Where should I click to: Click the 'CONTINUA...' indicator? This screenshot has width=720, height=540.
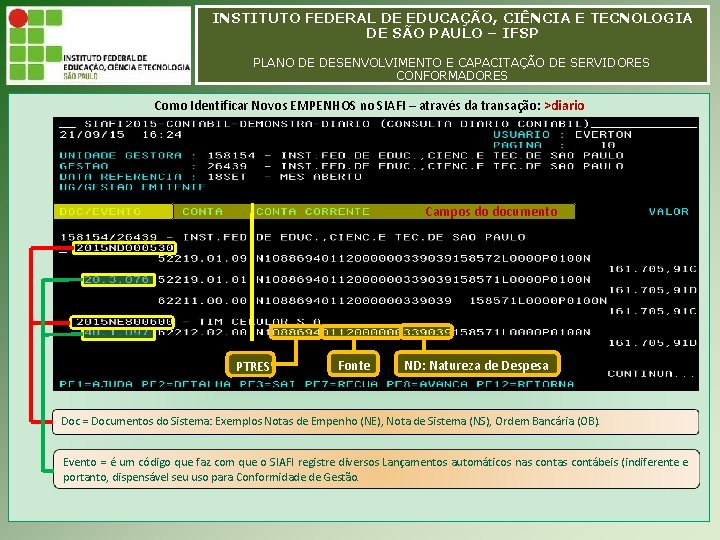tap(651, 374)
